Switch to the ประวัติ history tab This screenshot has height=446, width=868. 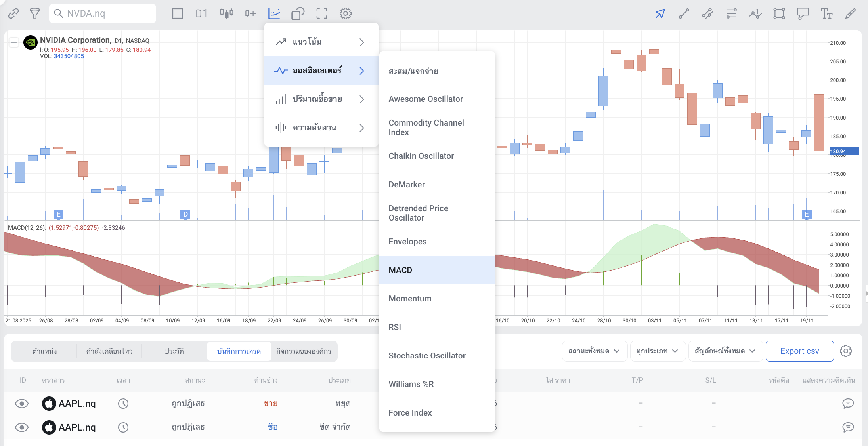click(174, 351)
